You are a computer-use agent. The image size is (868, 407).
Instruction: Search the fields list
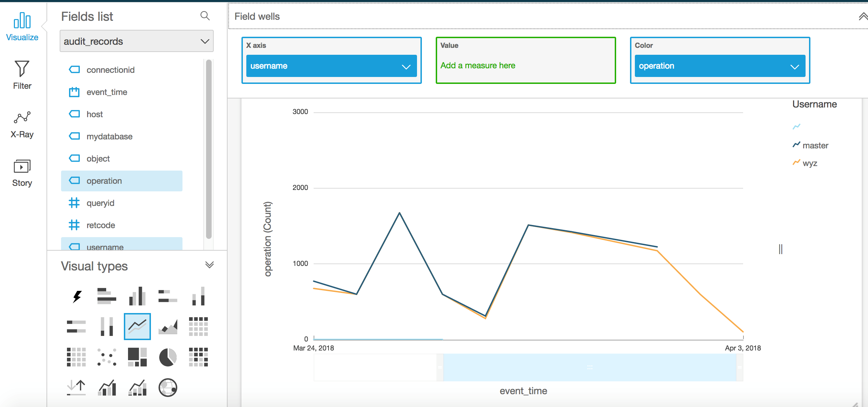pyautogui.click(x=205, y=16)
